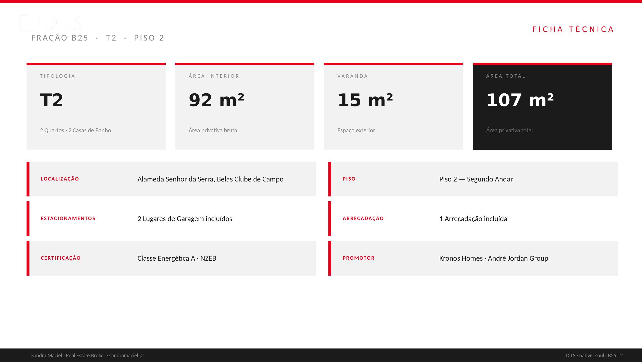The height and width of the screenshot is (362, 644).
Task: Click 'Área privativa total' caption
Action: pyautogui.click(x=509, y=130)
